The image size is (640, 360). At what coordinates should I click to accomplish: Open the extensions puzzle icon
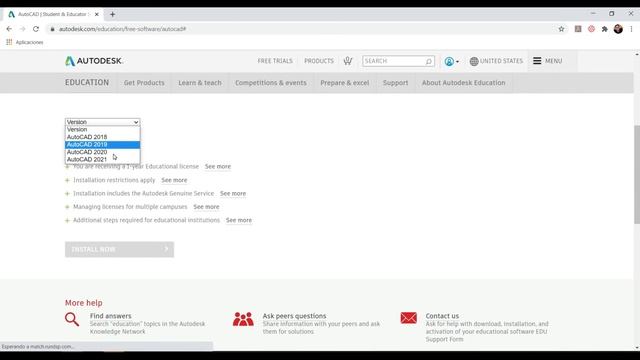604,29
